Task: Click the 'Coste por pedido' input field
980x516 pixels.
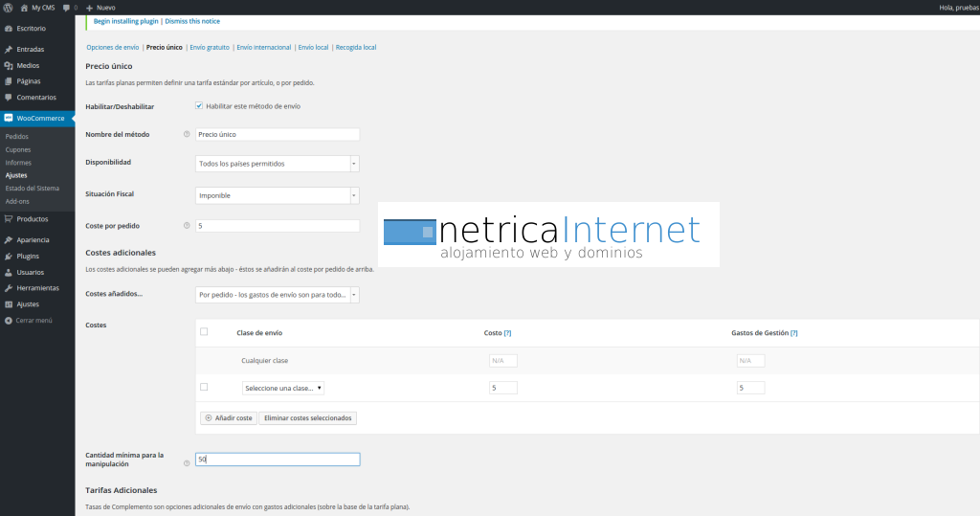Action: 277,226
